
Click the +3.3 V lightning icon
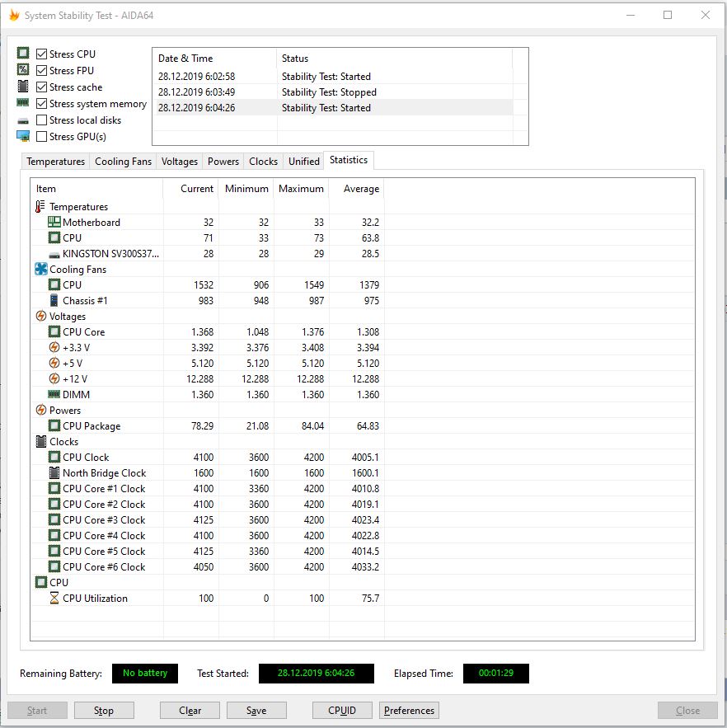pos(54,347)
